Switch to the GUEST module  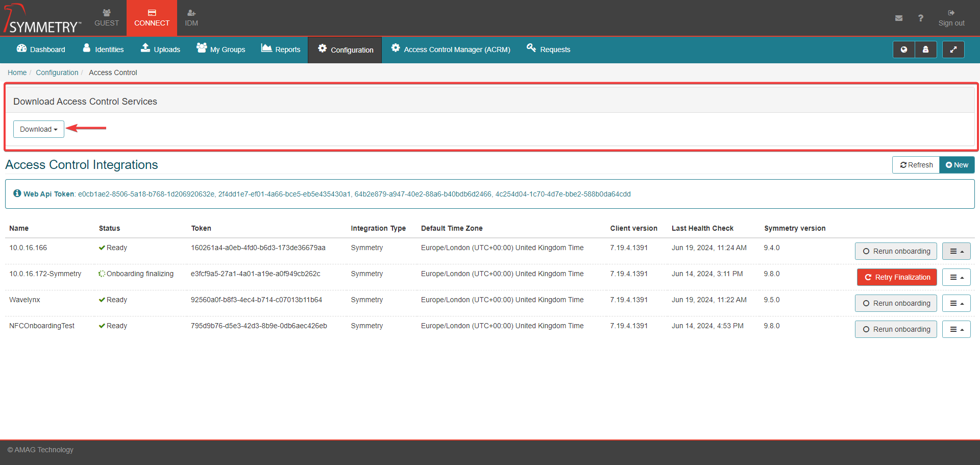[x=107, y=18]
